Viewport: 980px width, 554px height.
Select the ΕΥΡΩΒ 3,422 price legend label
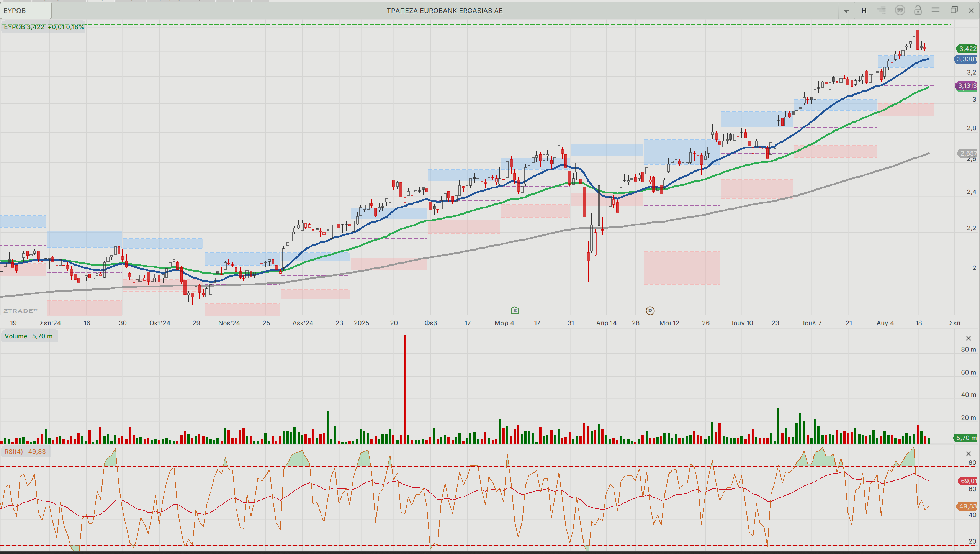[44, 27]
